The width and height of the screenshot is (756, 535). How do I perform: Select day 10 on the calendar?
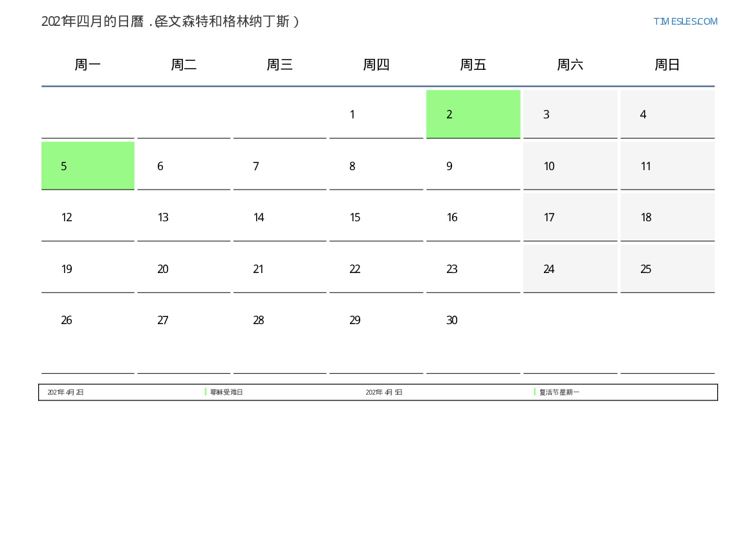[570, 166]
